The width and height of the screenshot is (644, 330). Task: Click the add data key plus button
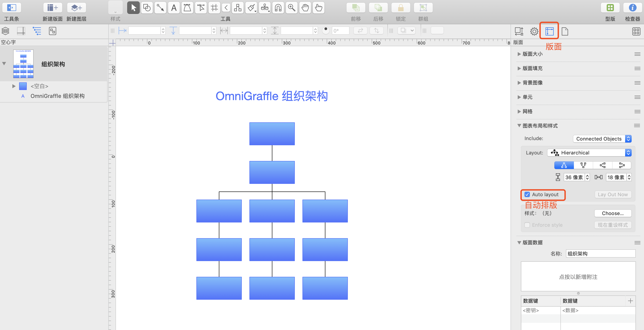click(x=630, y=301)
